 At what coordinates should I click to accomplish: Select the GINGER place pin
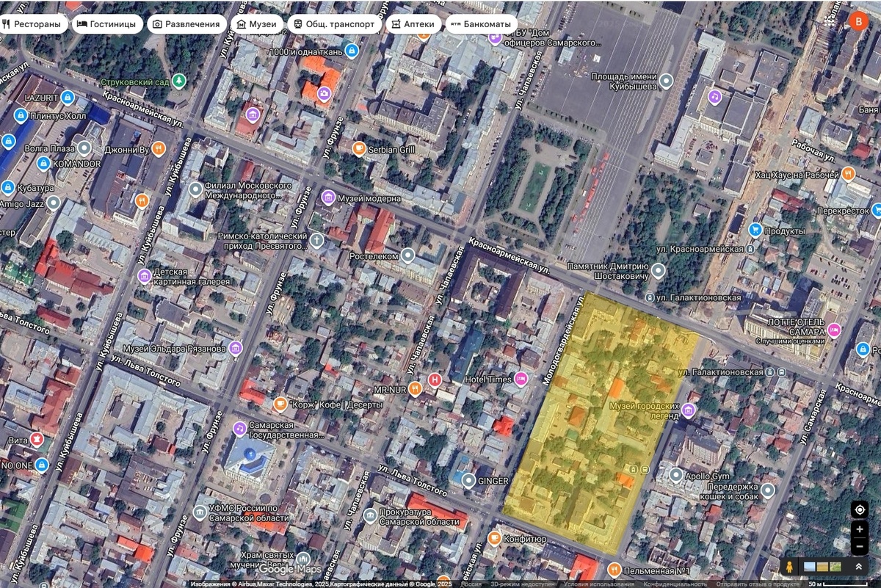click(x=469, y=481)
